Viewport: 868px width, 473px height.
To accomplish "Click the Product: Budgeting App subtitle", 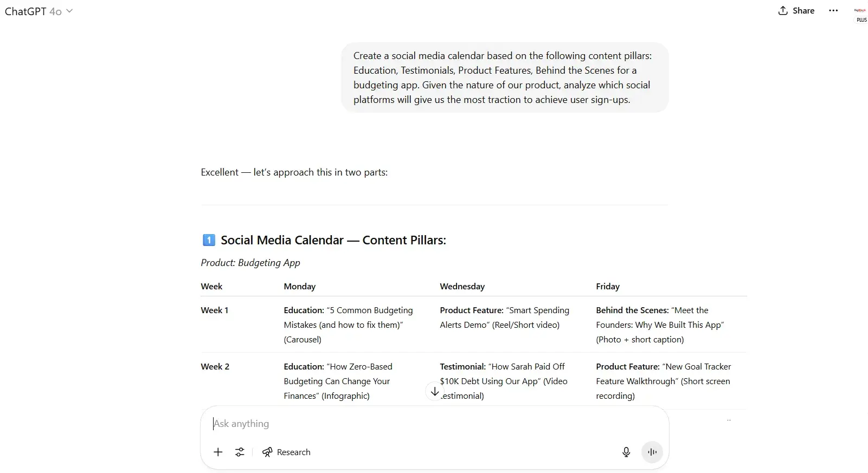I will (250, 262).
